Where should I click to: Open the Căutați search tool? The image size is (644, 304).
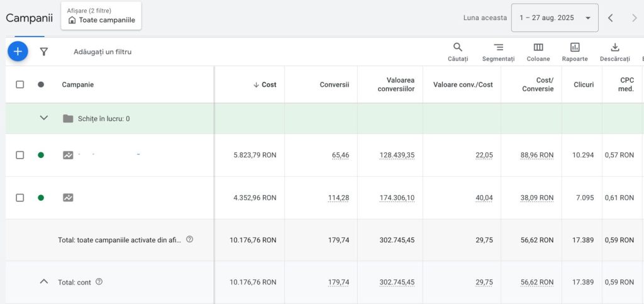[458, 52]
